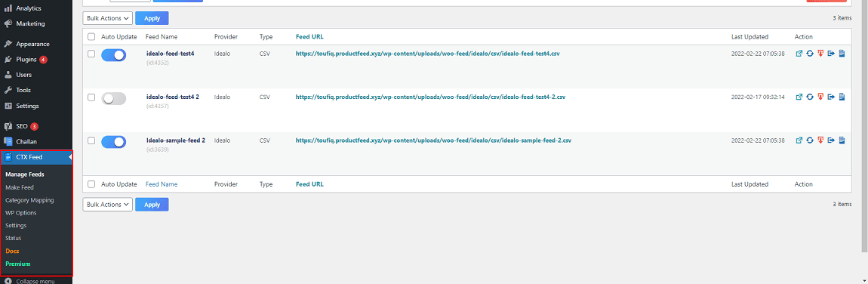Viewport: 868px width, 284px height.
Task: Open the Status submenu item
Action: [14, 238]
